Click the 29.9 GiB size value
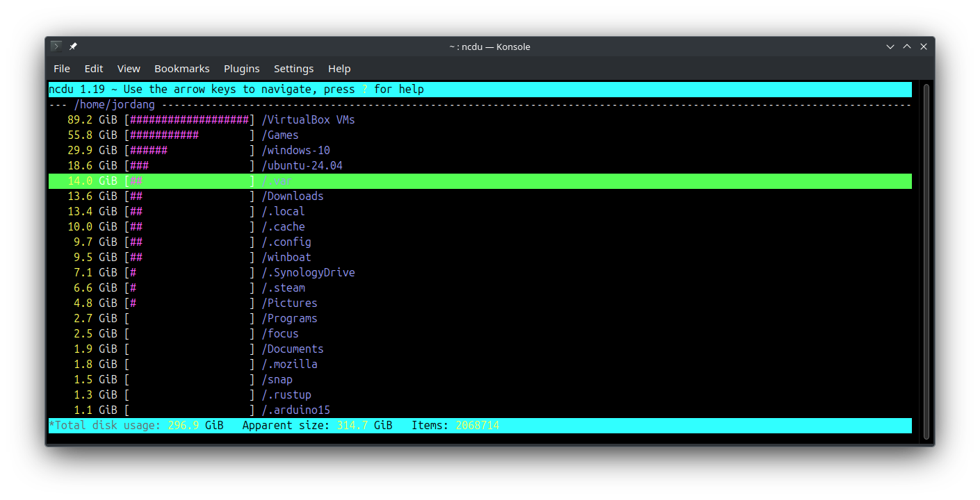 click(92, 150)
